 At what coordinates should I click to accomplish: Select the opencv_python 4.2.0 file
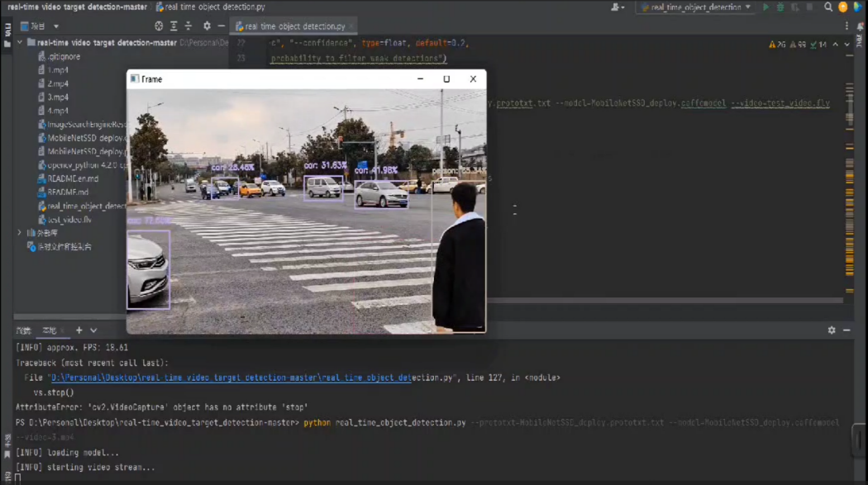point(82,165)
